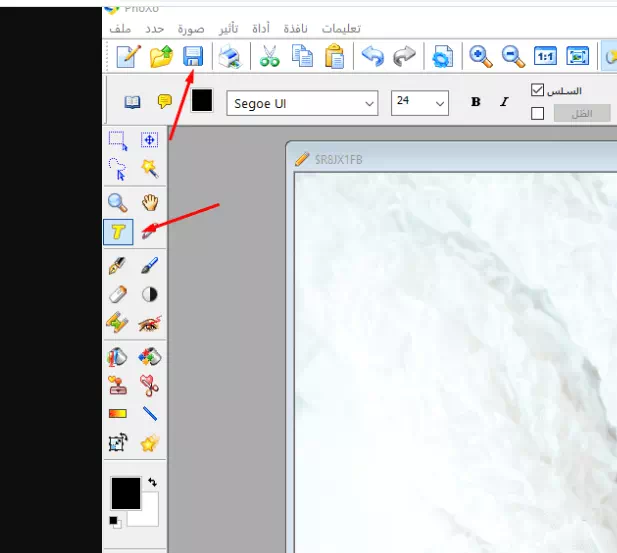Screen dimensions: 617x553
Task: Enable the الظل shadow checkbox
Action: coord(537,114)
